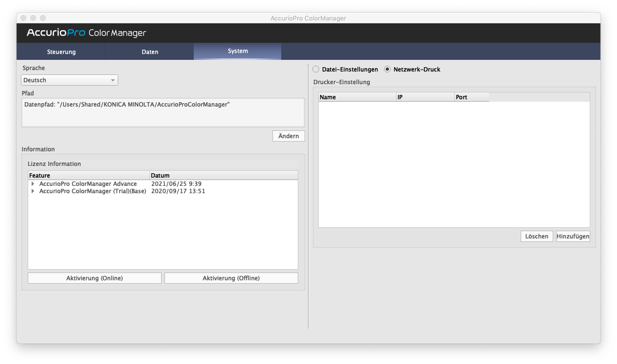Click the Datenpfad text field
Image resolution: width=617 pixels, height=364 pixels.
click(163, 112)
